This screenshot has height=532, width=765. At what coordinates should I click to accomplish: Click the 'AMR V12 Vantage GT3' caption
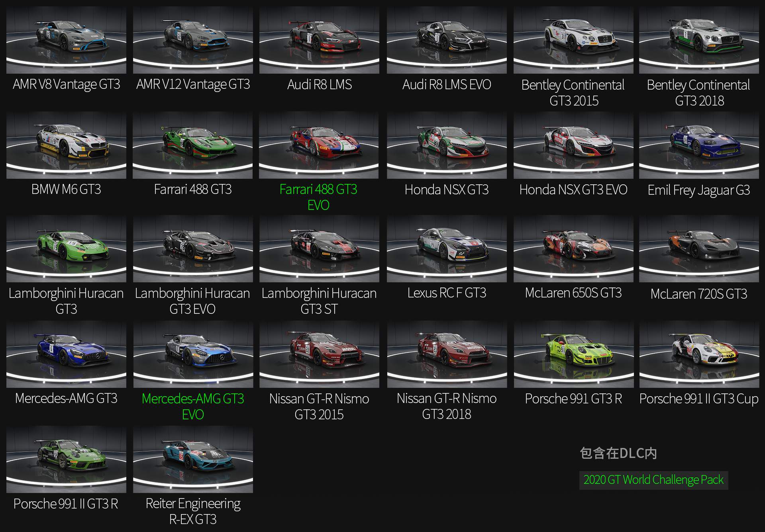click(193, 84)
